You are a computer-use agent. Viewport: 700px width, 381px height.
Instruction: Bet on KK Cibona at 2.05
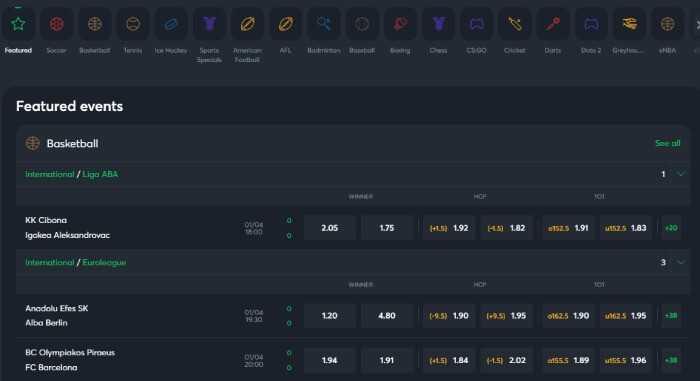click(x=330, y=228)
